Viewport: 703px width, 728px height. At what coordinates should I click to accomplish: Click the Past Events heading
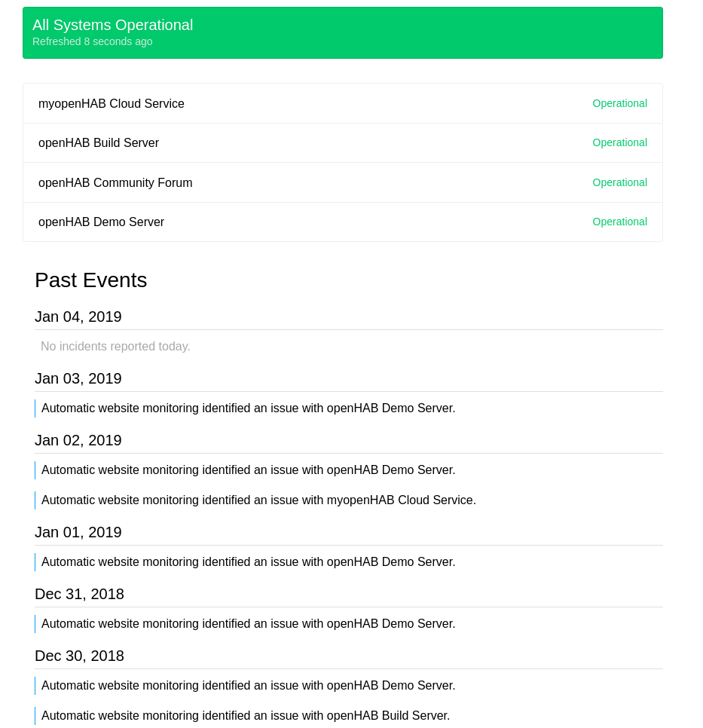[90, 280]
